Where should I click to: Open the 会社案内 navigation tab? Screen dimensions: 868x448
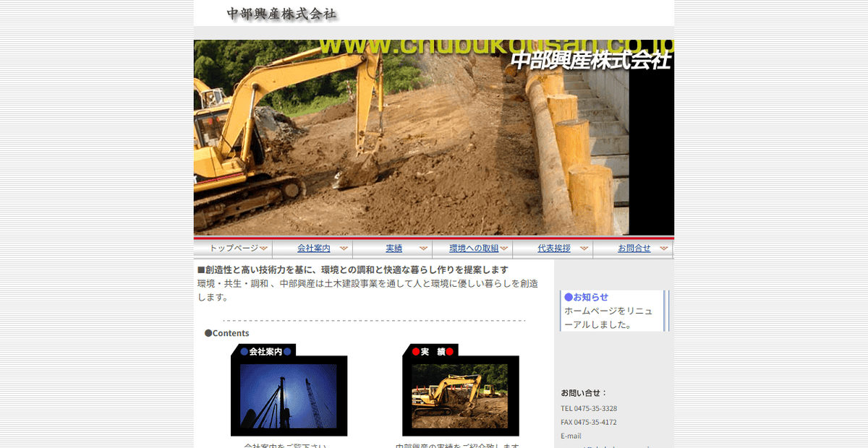coord(314,247)
